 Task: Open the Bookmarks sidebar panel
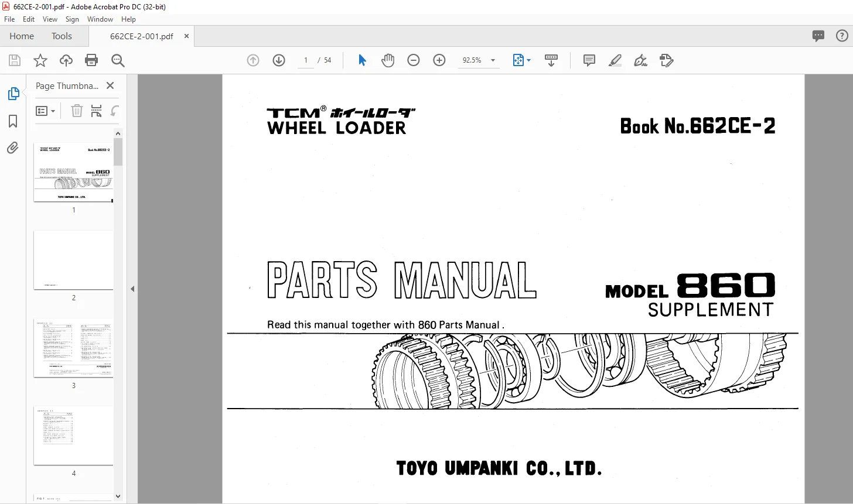pyautogui.click(x=13, y=121)
